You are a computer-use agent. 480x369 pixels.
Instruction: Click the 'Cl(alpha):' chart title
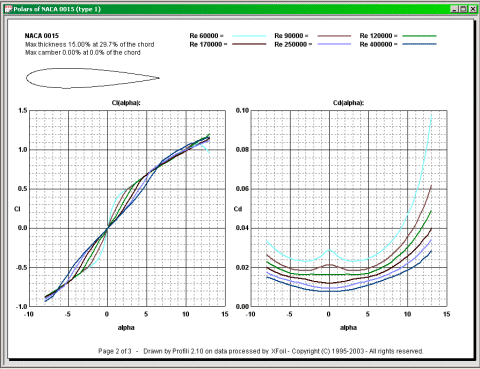[x=126, y=103]
